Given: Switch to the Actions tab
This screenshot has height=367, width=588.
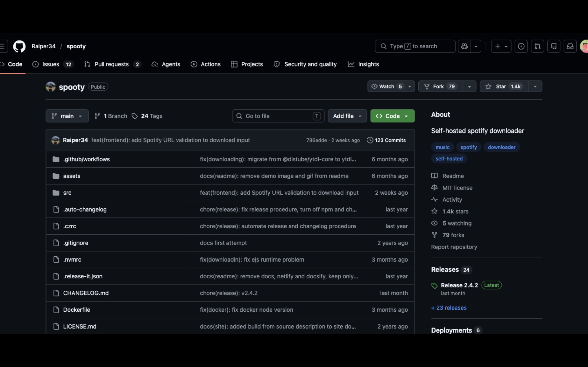Looking at the screenshot, I should 206,64.
